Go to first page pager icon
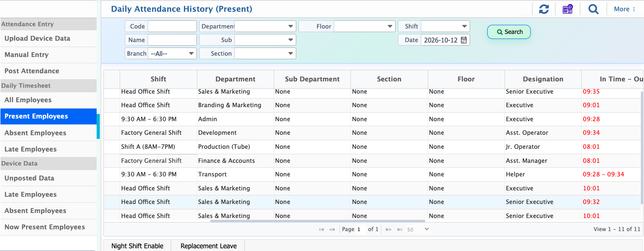The height and width of the screenshot is (251, 644). pos(321,230)
